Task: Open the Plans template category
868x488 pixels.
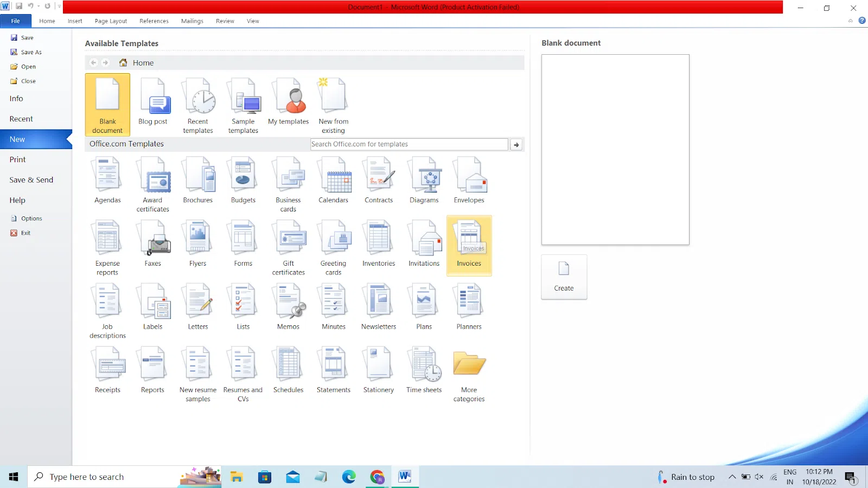Action: point(424,307)
